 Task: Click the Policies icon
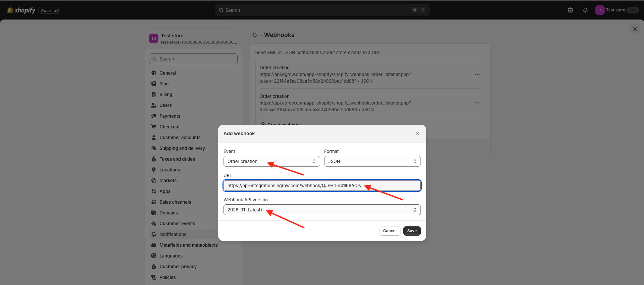[x=154, y=277]
